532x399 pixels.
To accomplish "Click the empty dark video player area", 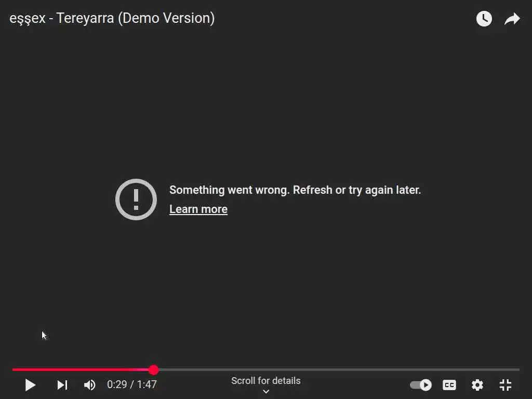I will 266,102.
